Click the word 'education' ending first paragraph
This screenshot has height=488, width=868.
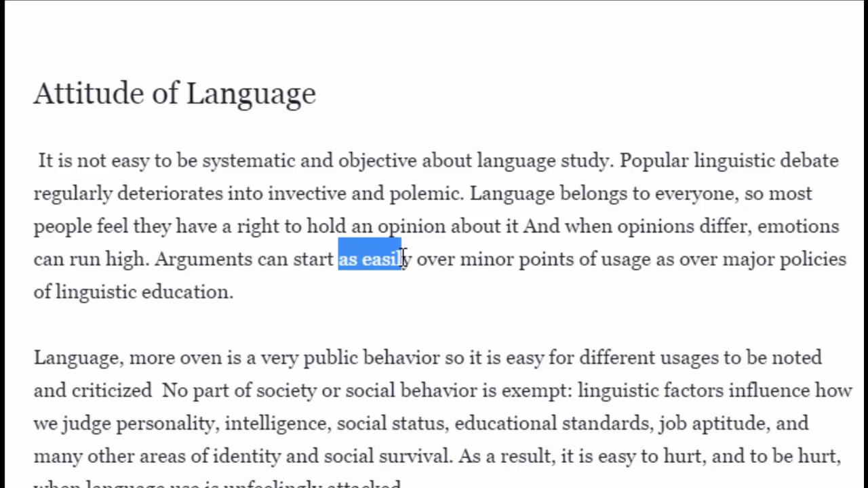point(184,292)
